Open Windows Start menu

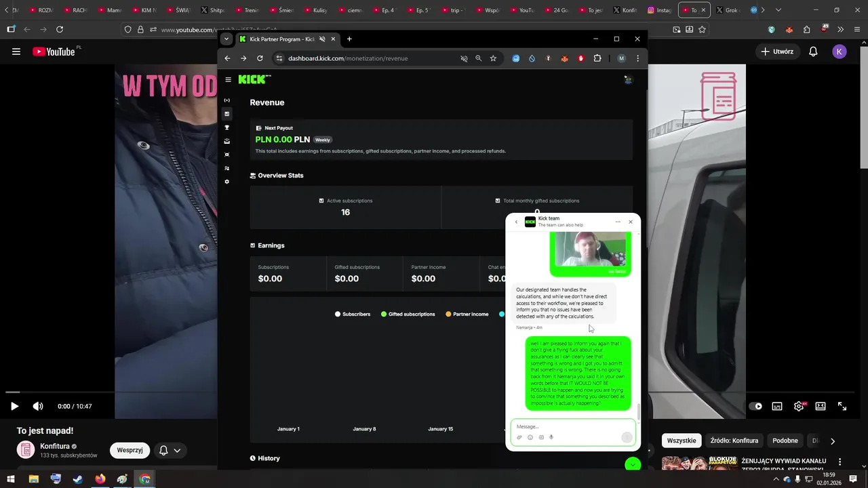click(11, 479)
